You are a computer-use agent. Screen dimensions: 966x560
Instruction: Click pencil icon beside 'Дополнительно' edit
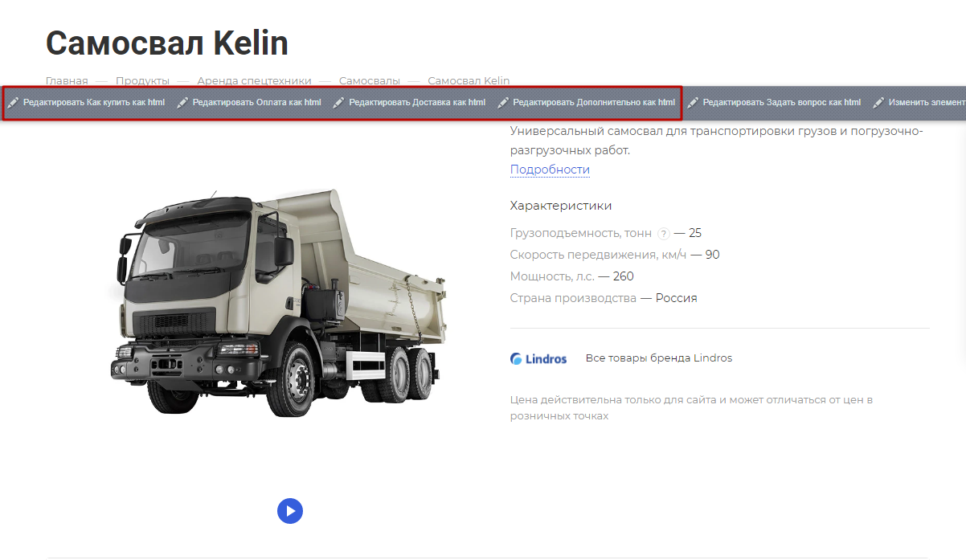[503, 103]
